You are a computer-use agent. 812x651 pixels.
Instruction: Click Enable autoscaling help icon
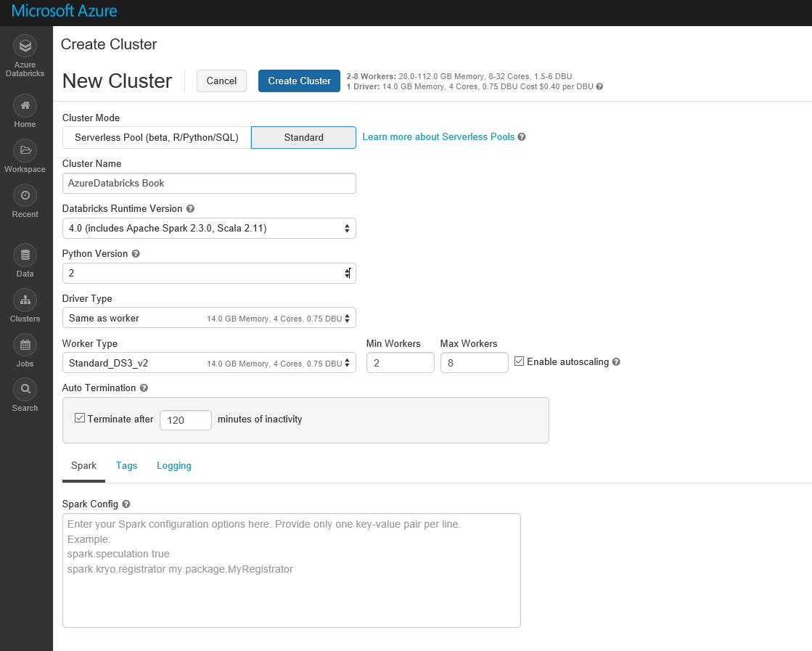click(616, 362)
